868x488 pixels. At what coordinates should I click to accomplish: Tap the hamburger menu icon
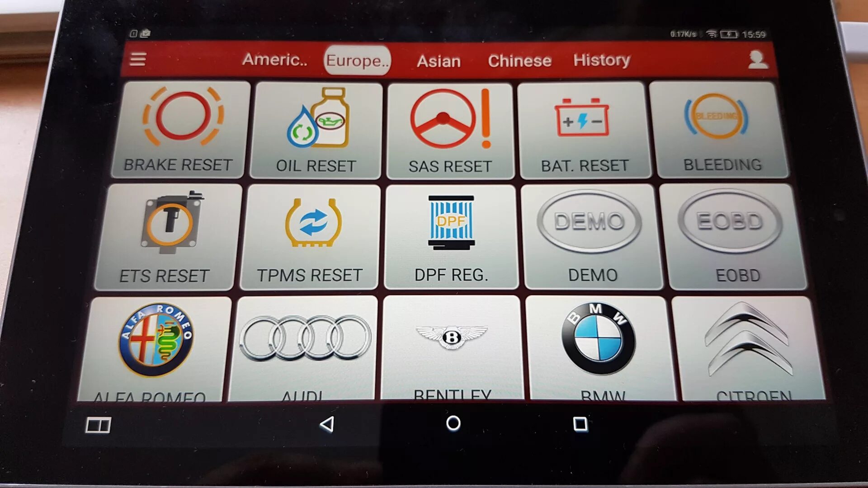click(x=138, y=60)
